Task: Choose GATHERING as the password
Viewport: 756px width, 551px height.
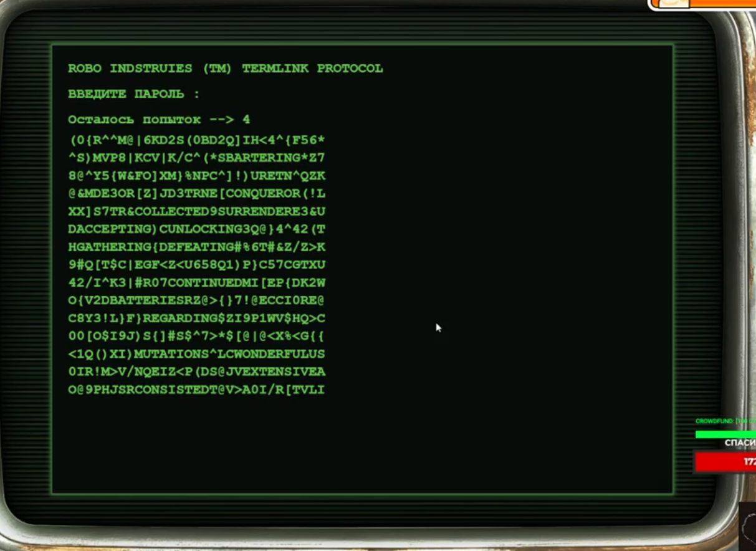Action: point(113,247)
